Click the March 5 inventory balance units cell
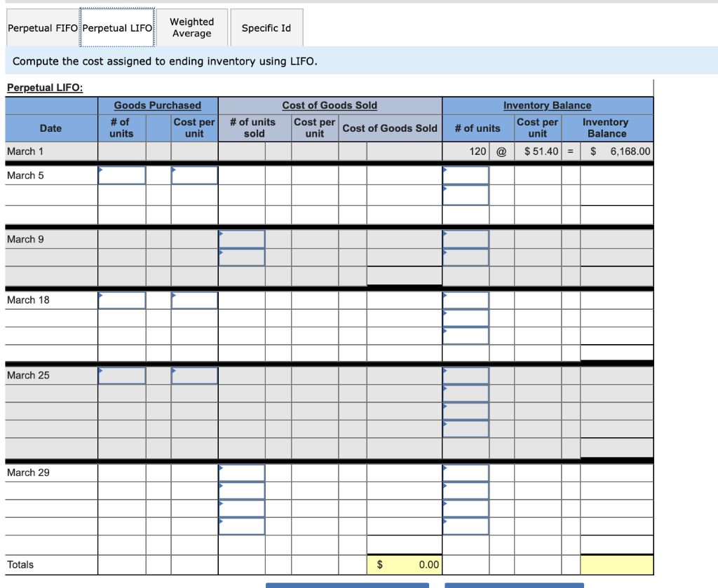This screenshot has width=718, height=588. tap(466, 175)
